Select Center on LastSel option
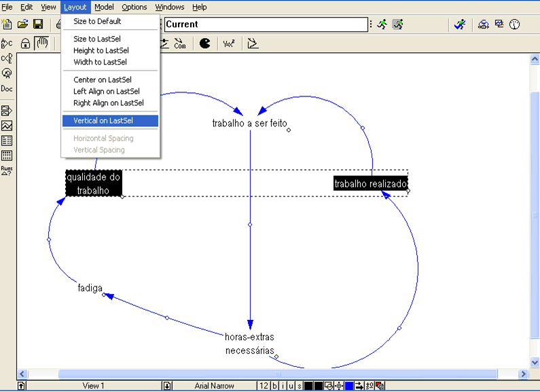Viewport: 540px width, 392px height. 102,79
